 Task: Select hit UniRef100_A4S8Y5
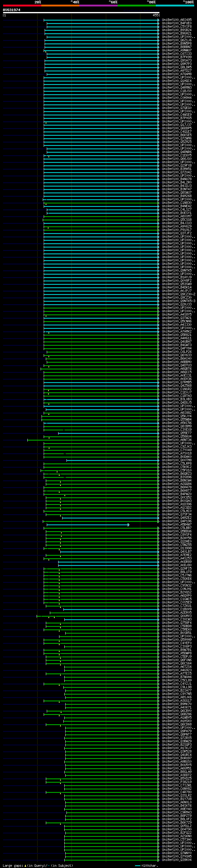coord(177,314)
